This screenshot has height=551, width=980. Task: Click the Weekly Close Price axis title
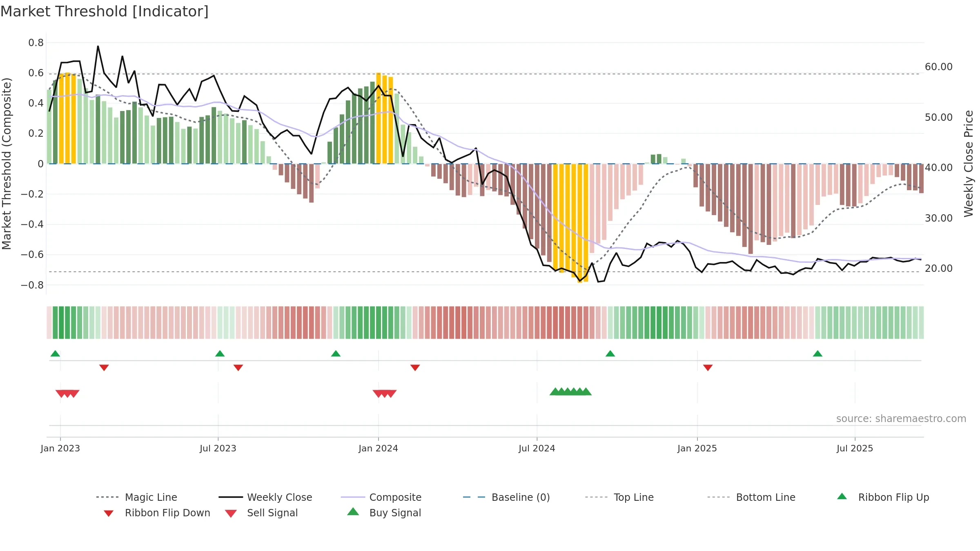click(969, 163)
